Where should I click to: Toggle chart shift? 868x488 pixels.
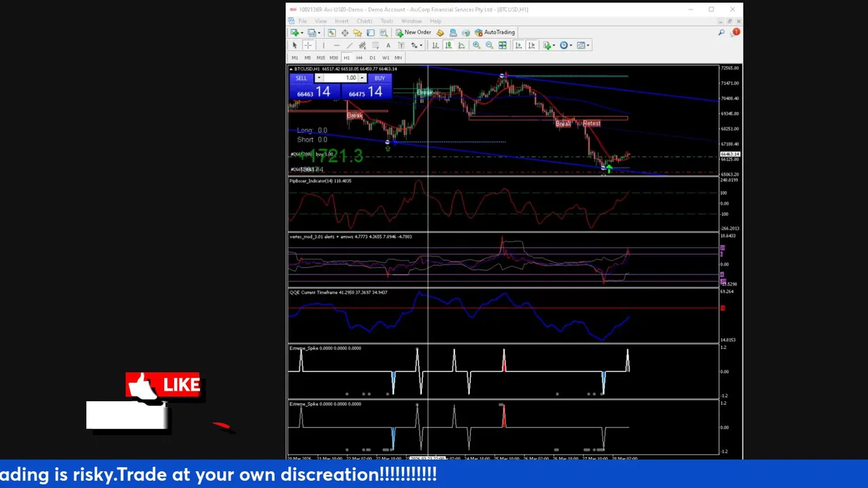pyautogui.click(x=532, y=45)
